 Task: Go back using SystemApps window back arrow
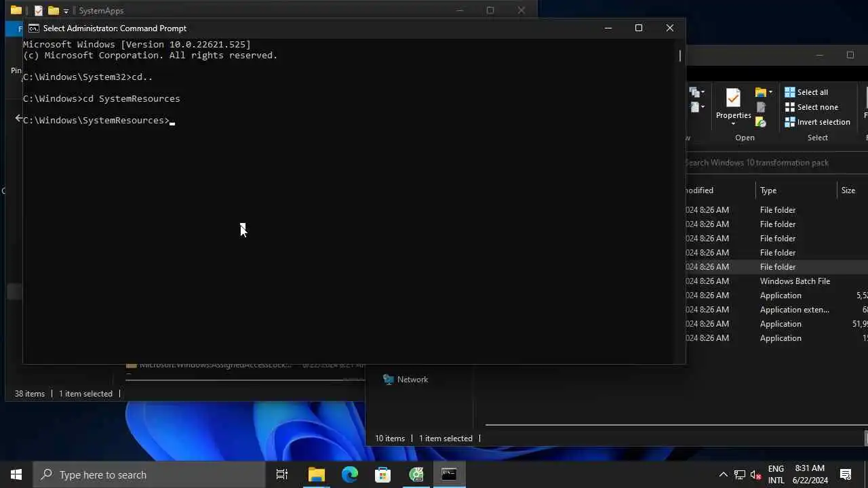coord(18,119)
